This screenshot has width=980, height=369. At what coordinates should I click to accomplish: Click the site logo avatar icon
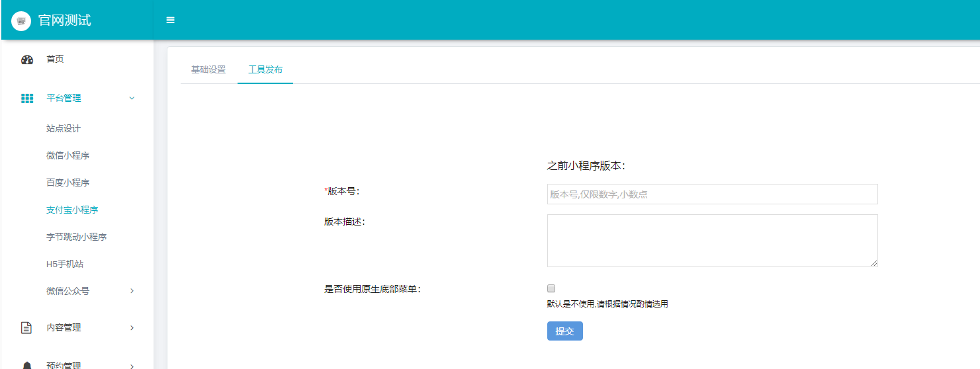21,20
